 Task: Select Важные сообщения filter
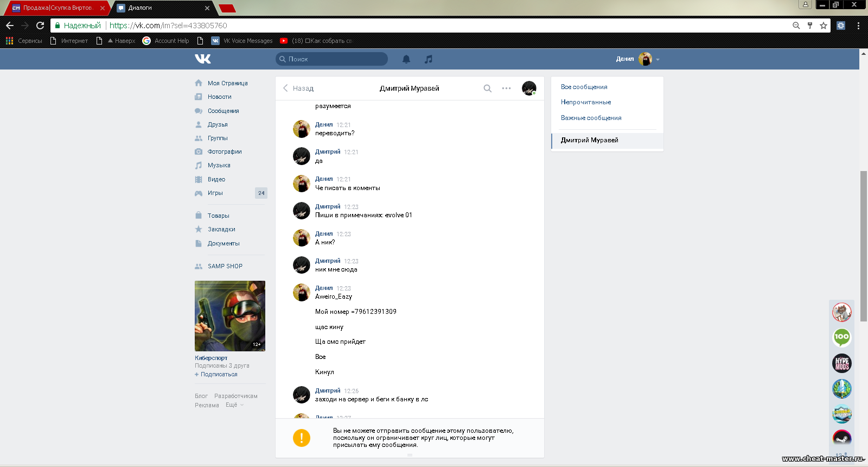[591, 118]
